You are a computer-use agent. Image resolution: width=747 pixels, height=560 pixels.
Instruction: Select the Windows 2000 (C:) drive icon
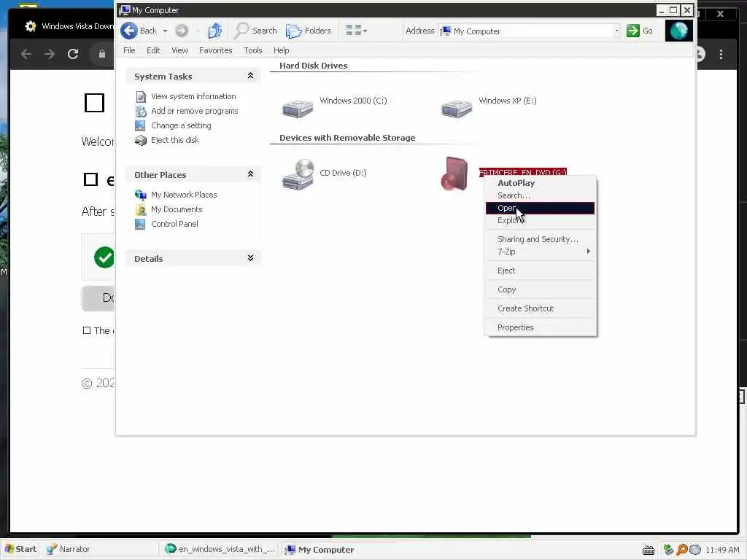point(298,108)
